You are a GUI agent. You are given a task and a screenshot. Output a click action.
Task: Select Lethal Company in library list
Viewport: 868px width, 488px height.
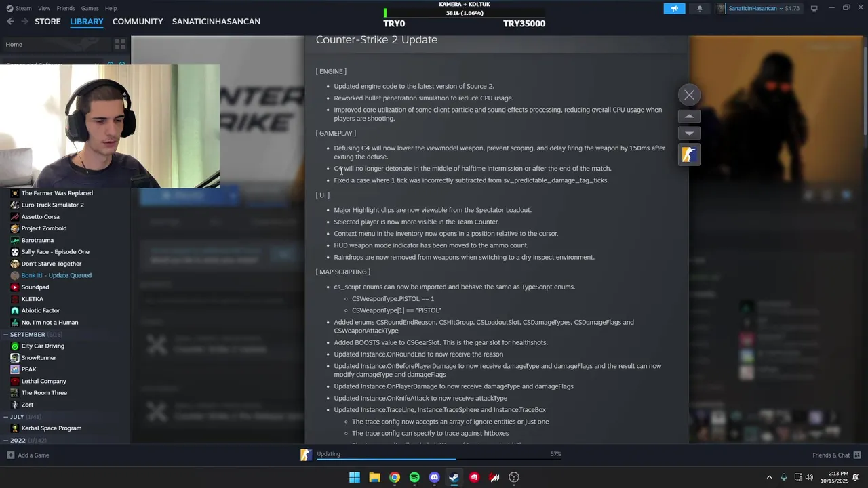coord(43,381)
